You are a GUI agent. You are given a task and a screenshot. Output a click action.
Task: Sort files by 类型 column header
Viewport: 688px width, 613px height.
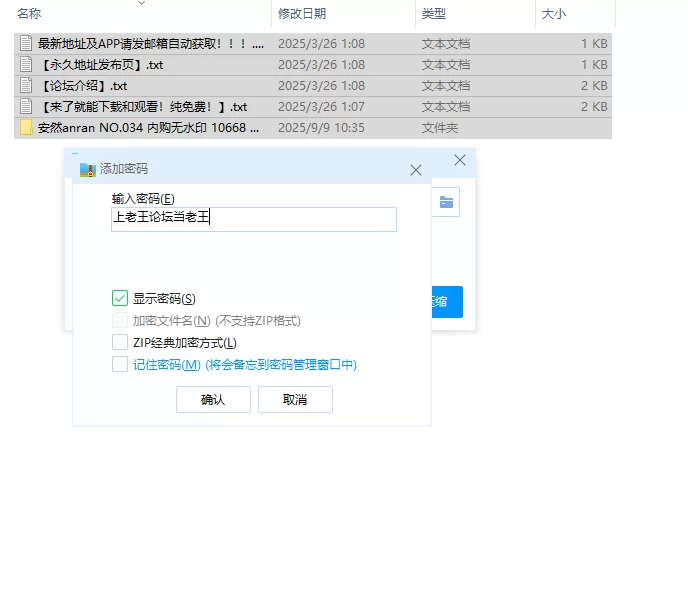pyautogui.click(x=434, y=14)
